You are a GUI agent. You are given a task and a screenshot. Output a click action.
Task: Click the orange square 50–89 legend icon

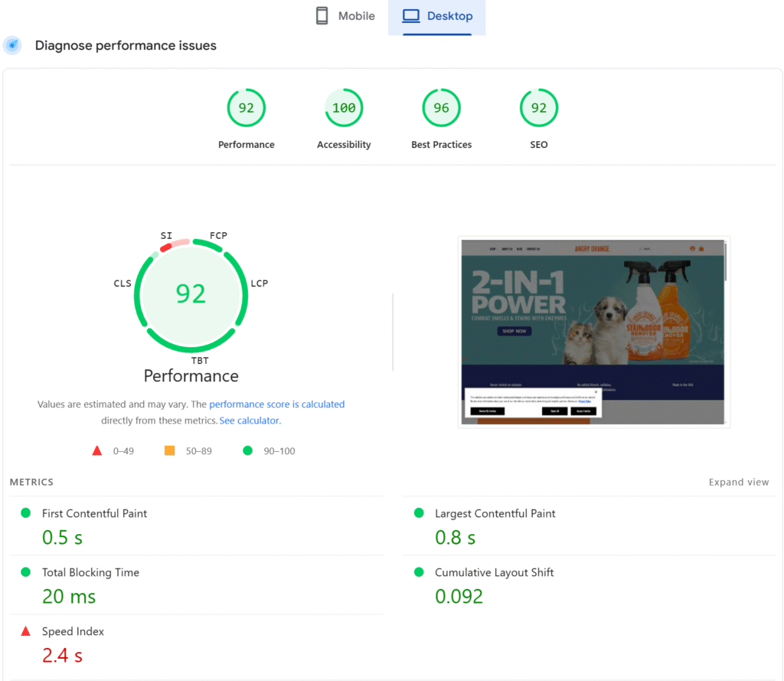pos(170,450)
